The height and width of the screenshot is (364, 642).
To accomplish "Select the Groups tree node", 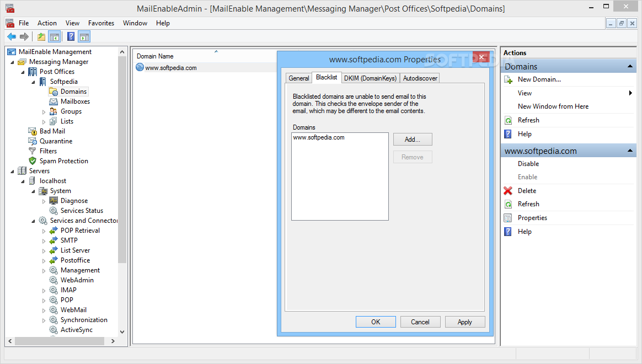I will click(71, 111).
